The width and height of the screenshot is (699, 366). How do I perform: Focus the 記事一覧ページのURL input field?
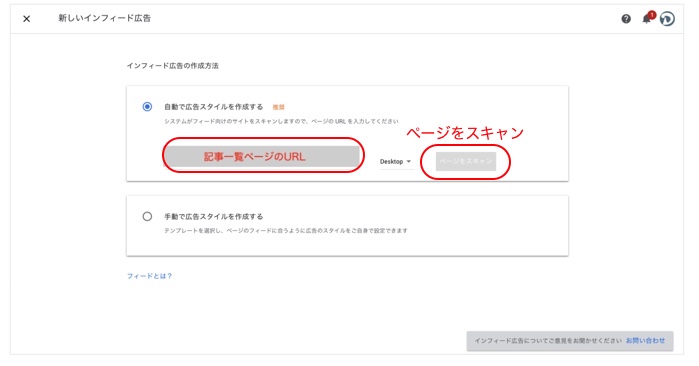tap(263, 156)
